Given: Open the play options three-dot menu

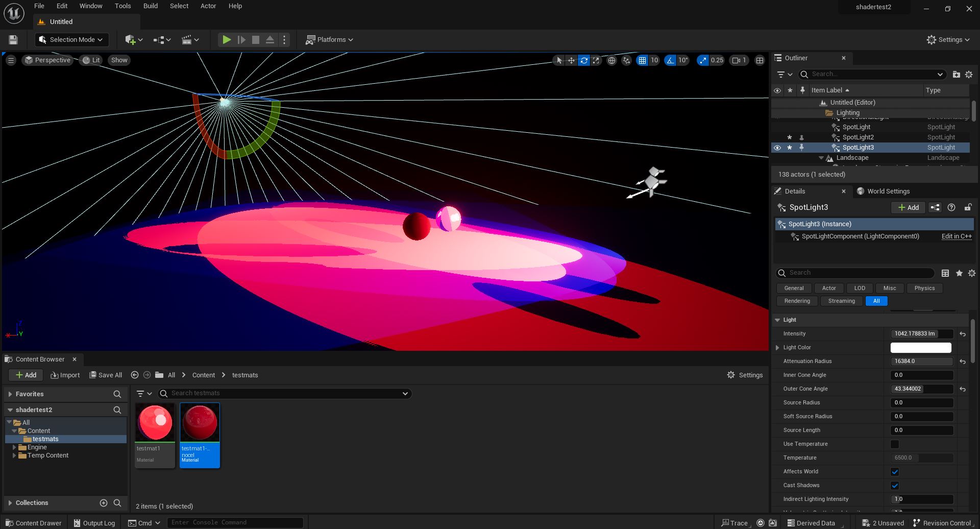Looking at the screenshot, I should [284, 39].
